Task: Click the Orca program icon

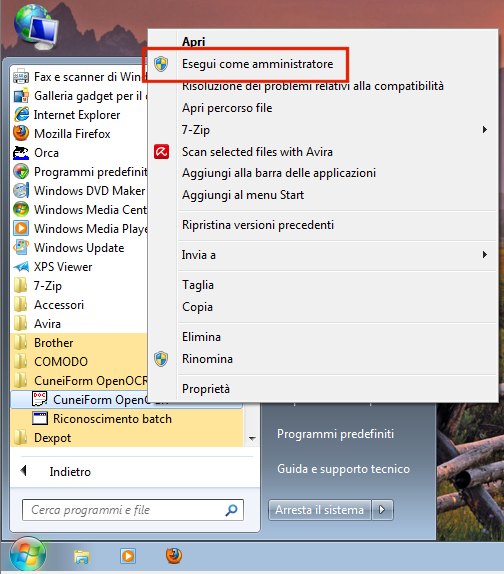Action: (x=21, y=153)
